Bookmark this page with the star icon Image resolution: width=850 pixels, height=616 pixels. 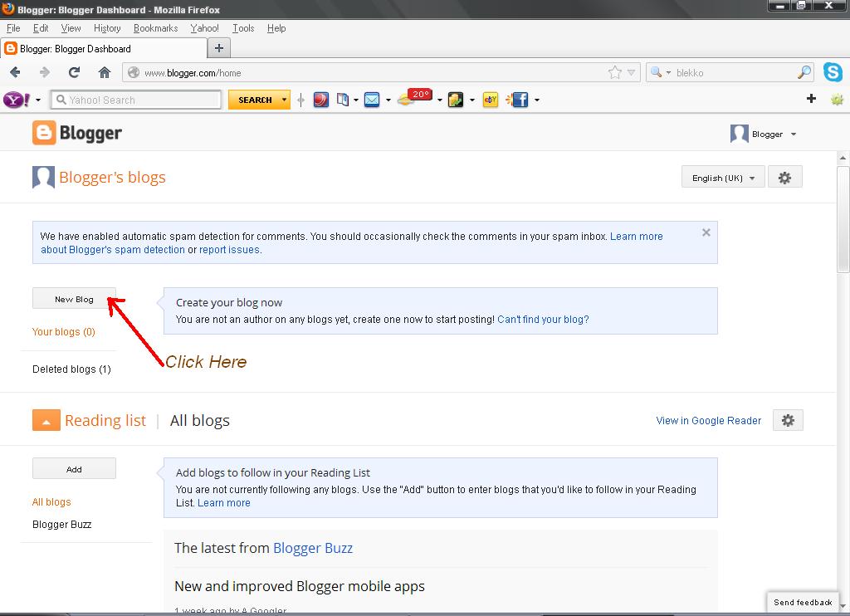[x=615, y=73]
